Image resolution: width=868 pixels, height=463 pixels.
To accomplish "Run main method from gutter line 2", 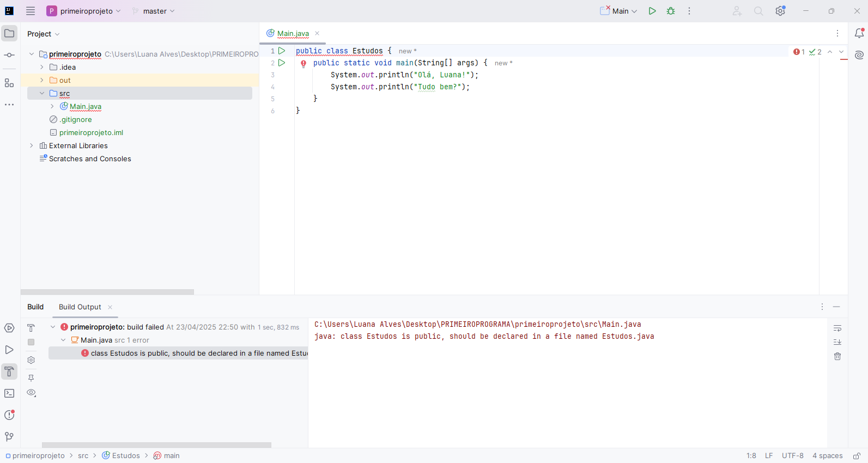I will (x=282, y=63).
